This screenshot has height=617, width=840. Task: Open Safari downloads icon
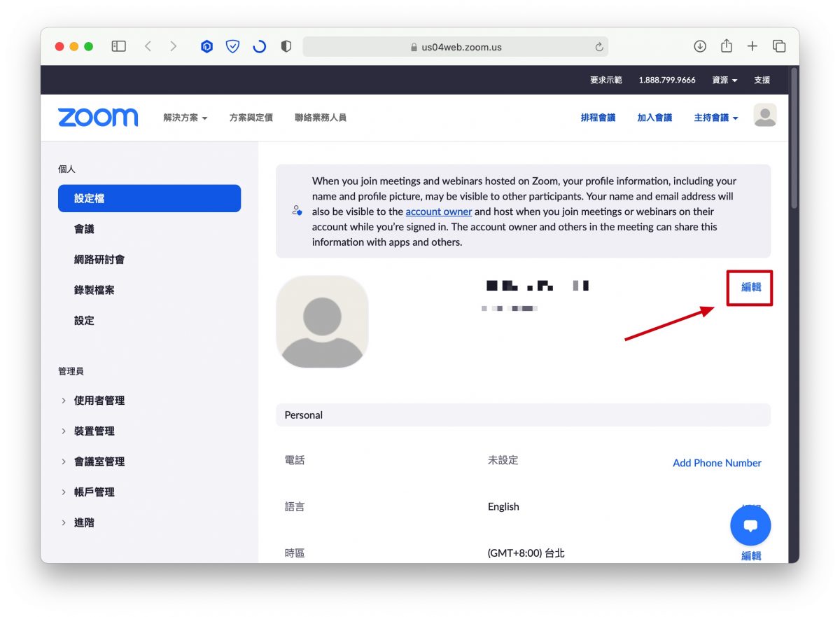700,46
